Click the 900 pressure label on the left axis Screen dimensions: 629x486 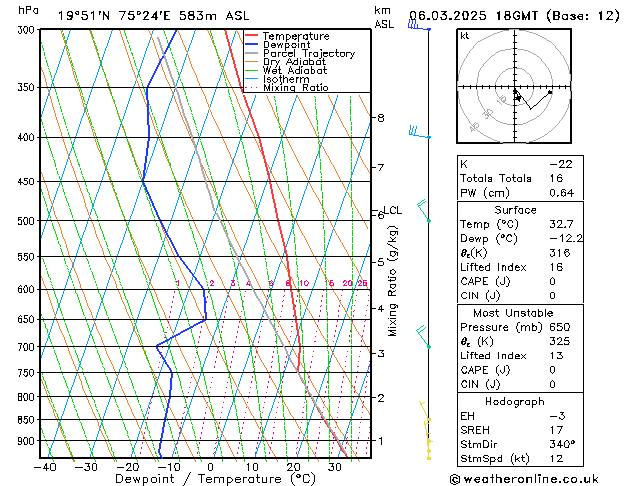pyautogui.click(x=28, y=441)
